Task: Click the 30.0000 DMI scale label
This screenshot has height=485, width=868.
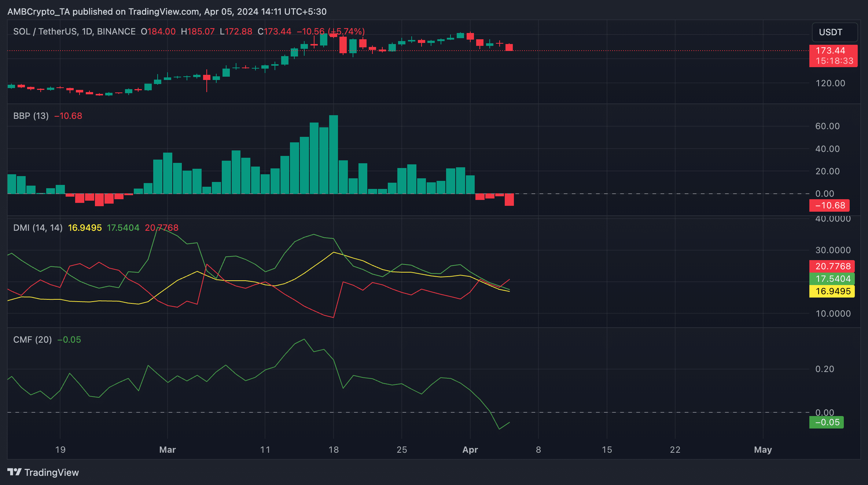Action: [833, 250]
